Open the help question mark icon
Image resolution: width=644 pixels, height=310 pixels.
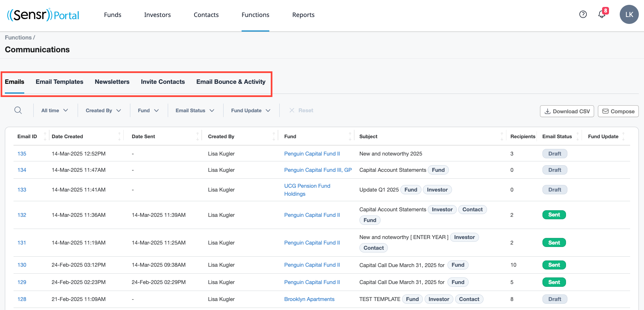click(x=583, y=15)
